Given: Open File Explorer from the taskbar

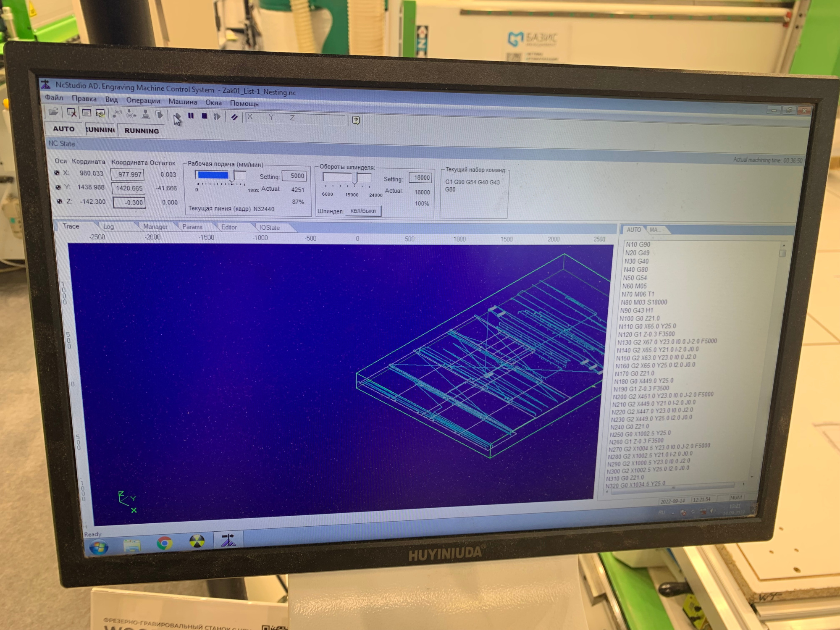Looking at the screenshot, I should click(132, 545).
